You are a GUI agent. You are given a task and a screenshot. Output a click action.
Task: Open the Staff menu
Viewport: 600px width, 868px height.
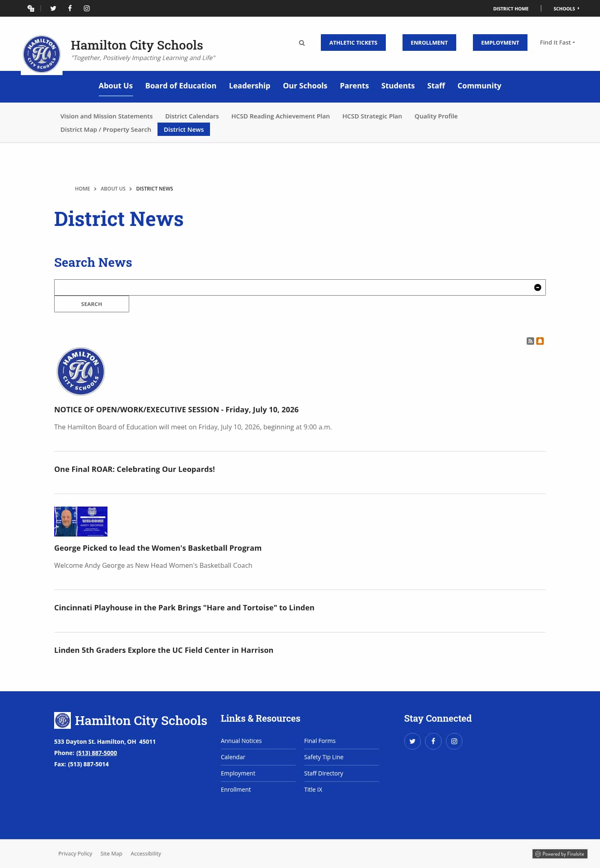(436, 86)
